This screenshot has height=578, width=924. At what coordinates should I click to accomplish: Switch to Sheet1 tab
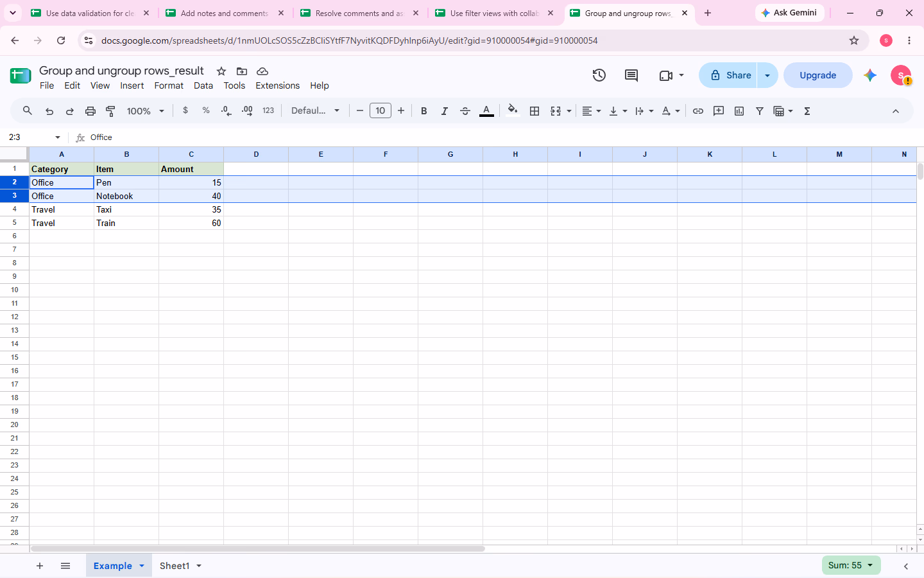175,566
